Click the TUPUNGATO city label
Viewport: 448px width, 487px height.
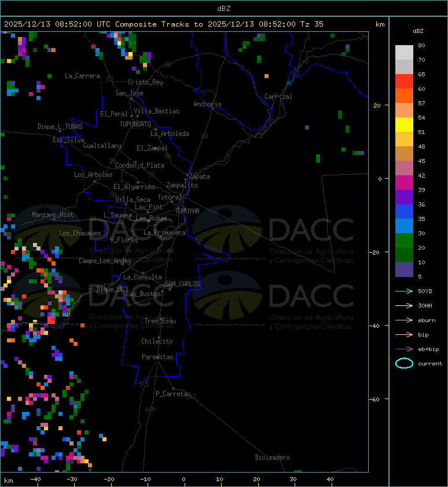pos(135,124)
